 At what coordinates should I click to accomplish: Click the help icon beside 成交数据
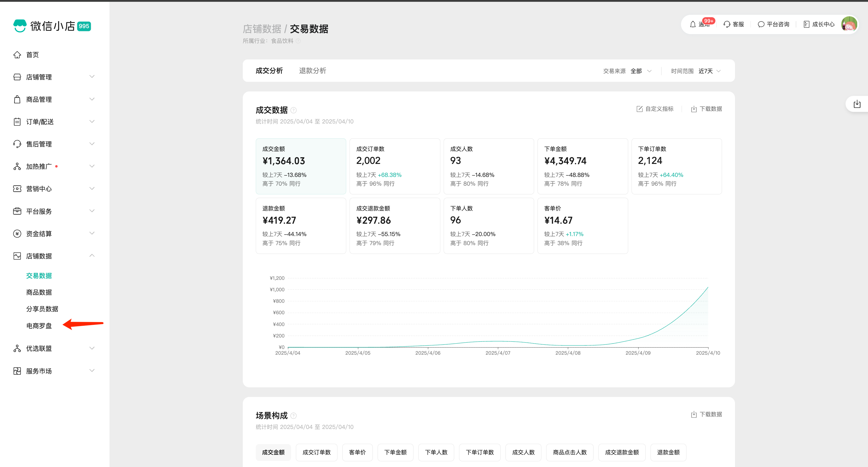[x=293, y=110]
